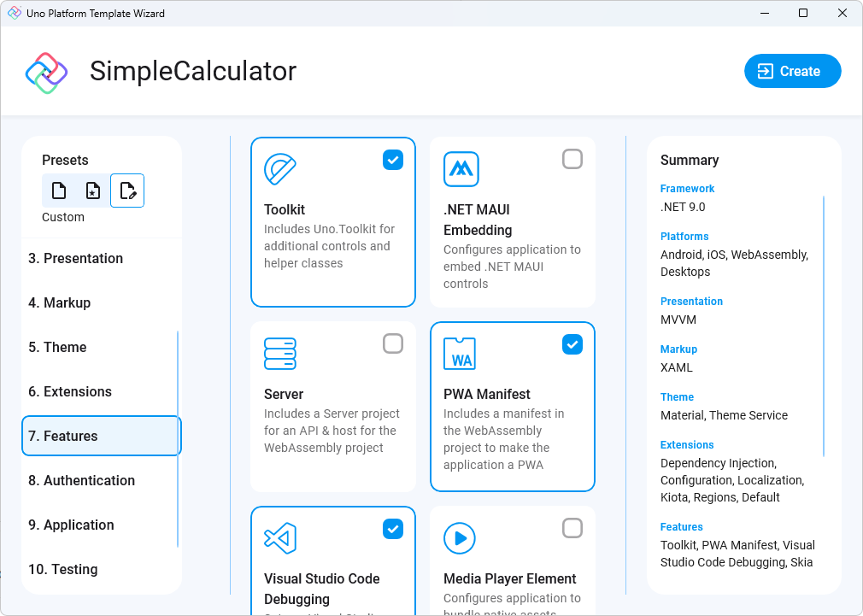Check the Media Player Element checkbox
863x616 pixels.
coord(572,528)
